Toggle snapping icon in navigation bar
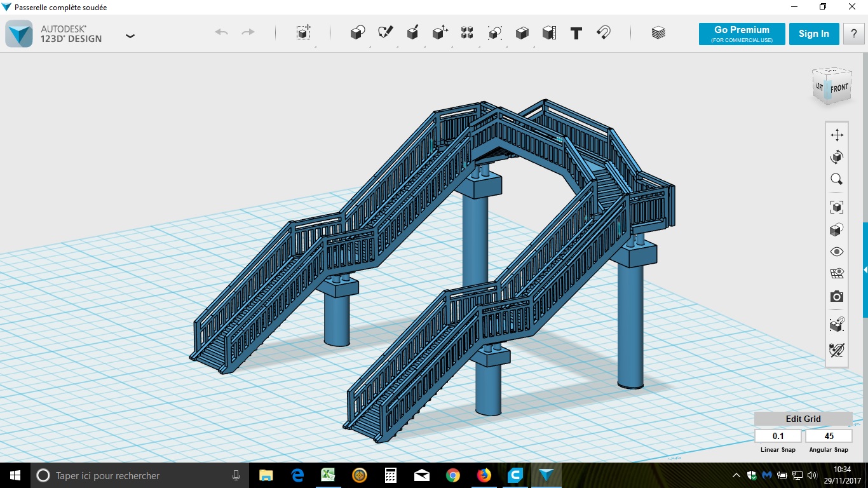Image resolution: width=868 pixels, height=488 pixels. click(x=837, y=325)
